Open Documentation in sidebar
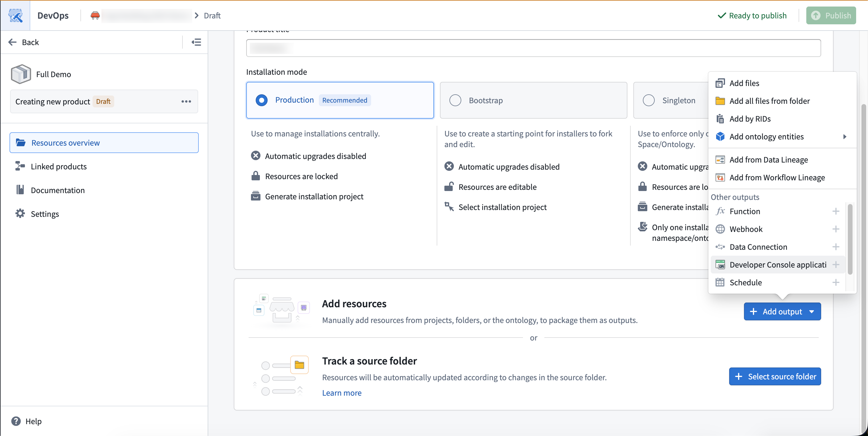 (104, 190)
